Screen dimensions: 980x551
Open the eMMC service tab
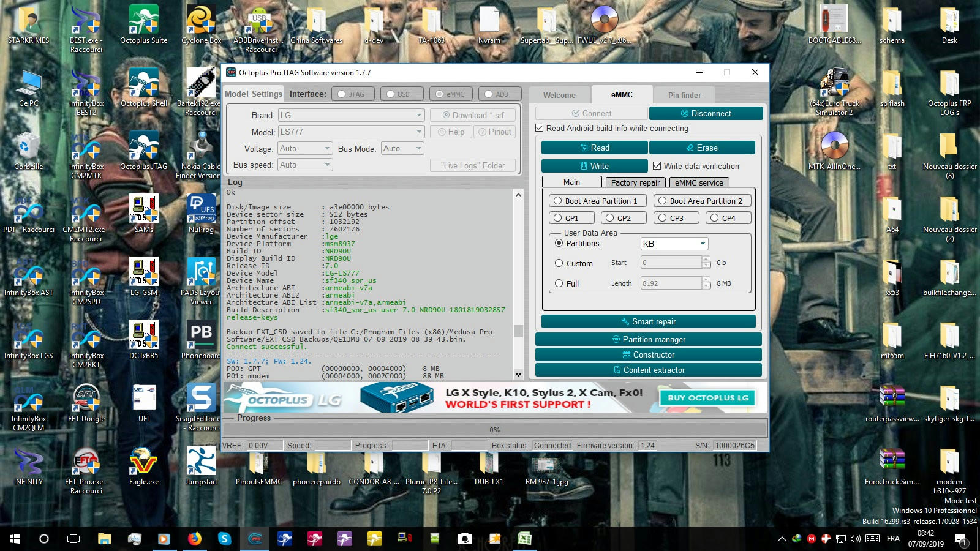(699, 182)
